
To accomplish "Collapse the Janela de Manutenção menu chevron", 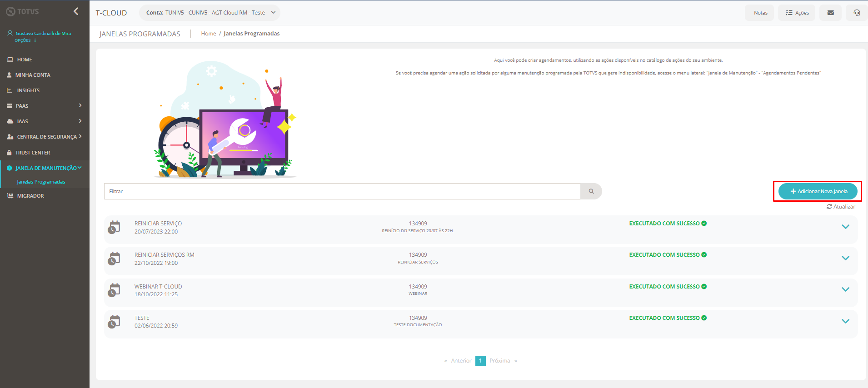I will [x=80, y=168].
